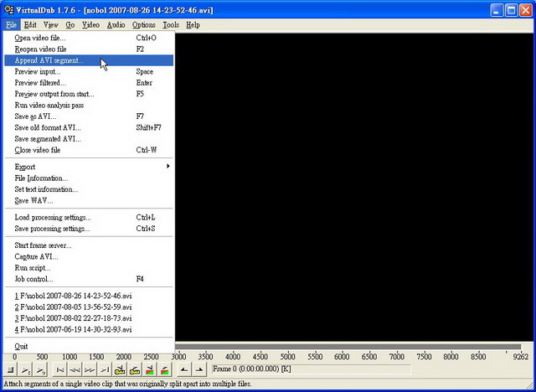This screenshot has width=536, height=392.
Task: Go to next scene change
Action: (165, 369)
